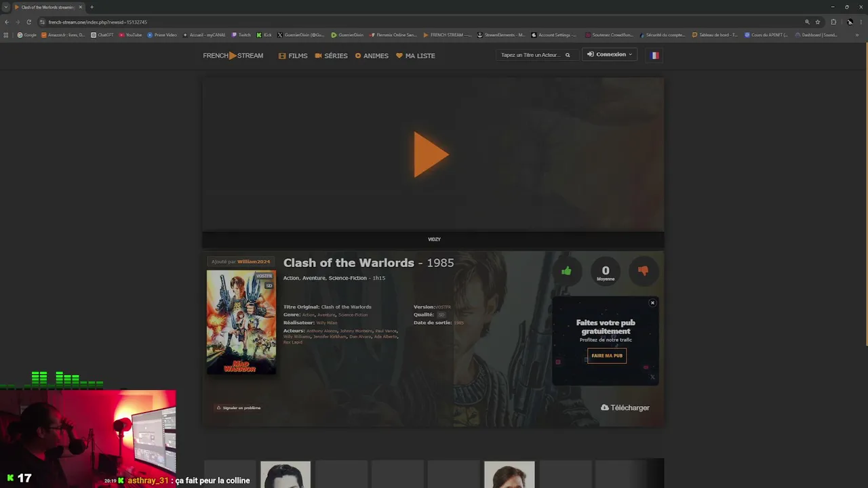Screen dimensions: 868x488
Task: Open the bookmarks bar apps grid icon
Action: [x=6, y=35]
